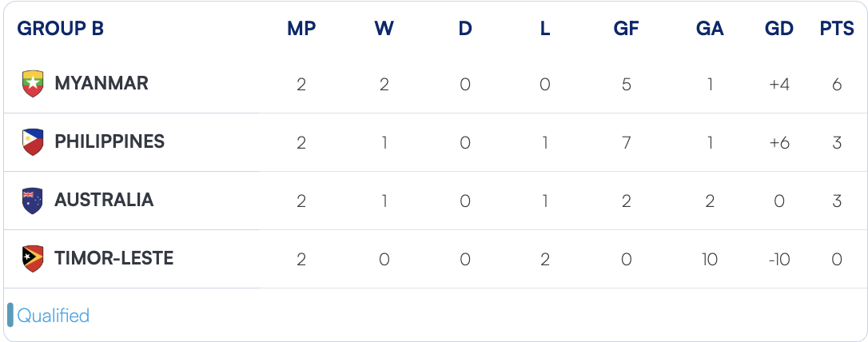Click the Timor-Leste flag shield icon
The image size is (868, 342).
coord(33,259)
